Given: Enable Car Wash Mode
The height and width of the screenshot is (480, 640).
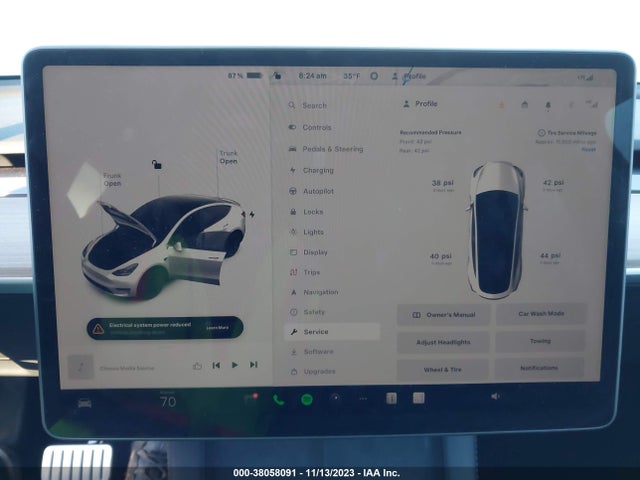Looking at the screenshot, I should pos(541,313).
